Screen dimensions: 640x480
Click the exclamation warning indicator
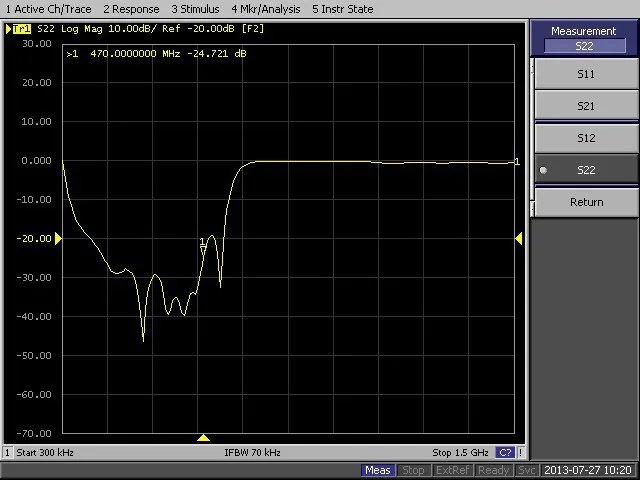(521, 452)
